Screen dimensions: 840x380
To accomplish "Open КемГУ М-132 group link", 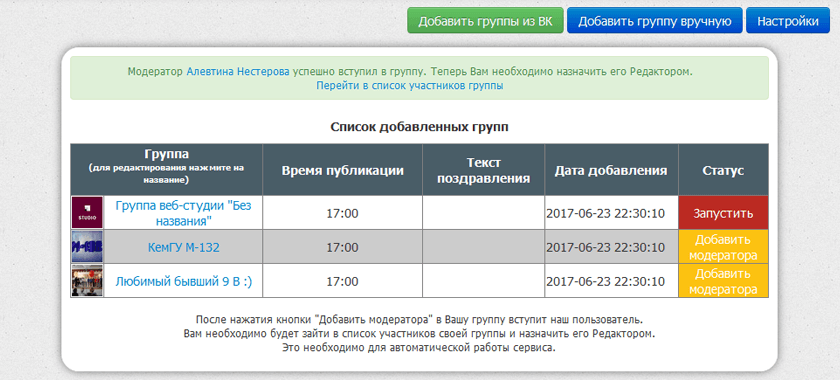I will [183, 247].
